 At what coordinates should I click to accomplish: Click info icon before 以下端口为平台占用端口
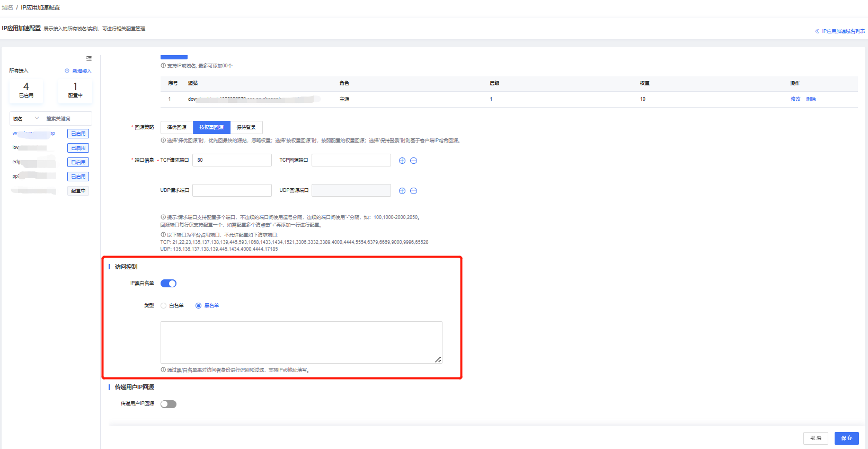(163, 235)
